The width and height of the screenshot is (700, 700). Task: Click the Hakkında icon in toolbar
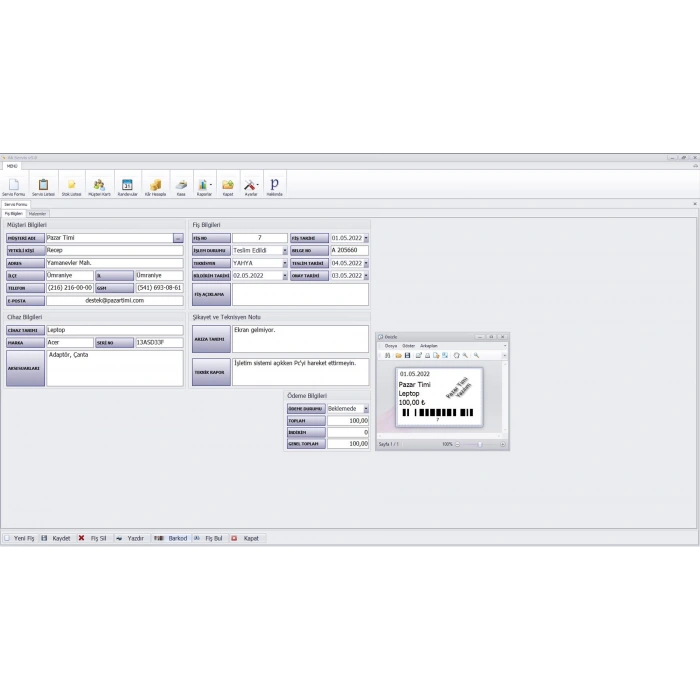click(x=274, y=185)
